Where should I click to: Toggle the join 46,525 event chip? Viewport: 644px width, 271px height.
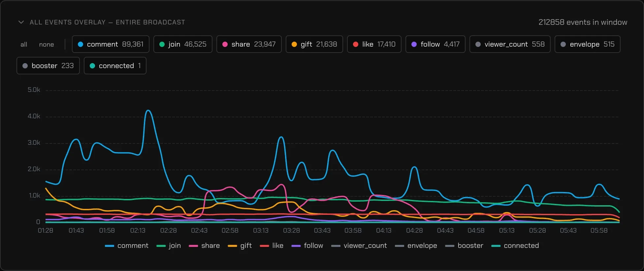point(183,44)
